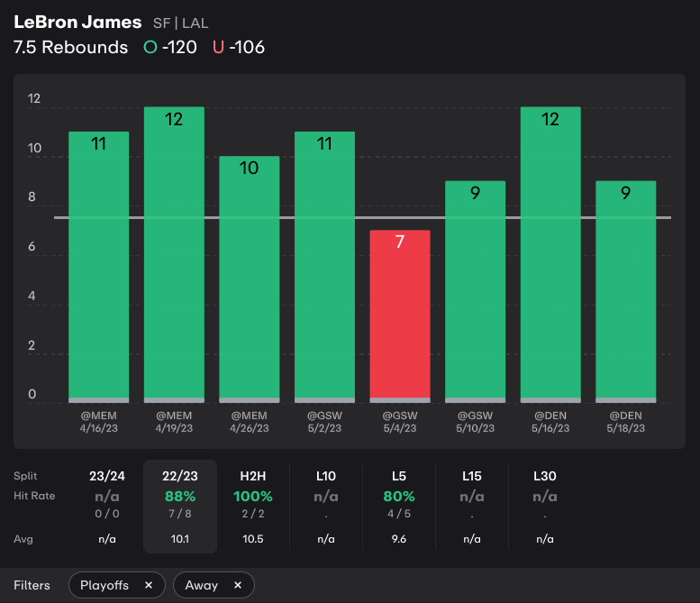Viewport: 700px width, 603px height.
Task: Select the red @GSW 5/4/23 bar
Action: 400,316
